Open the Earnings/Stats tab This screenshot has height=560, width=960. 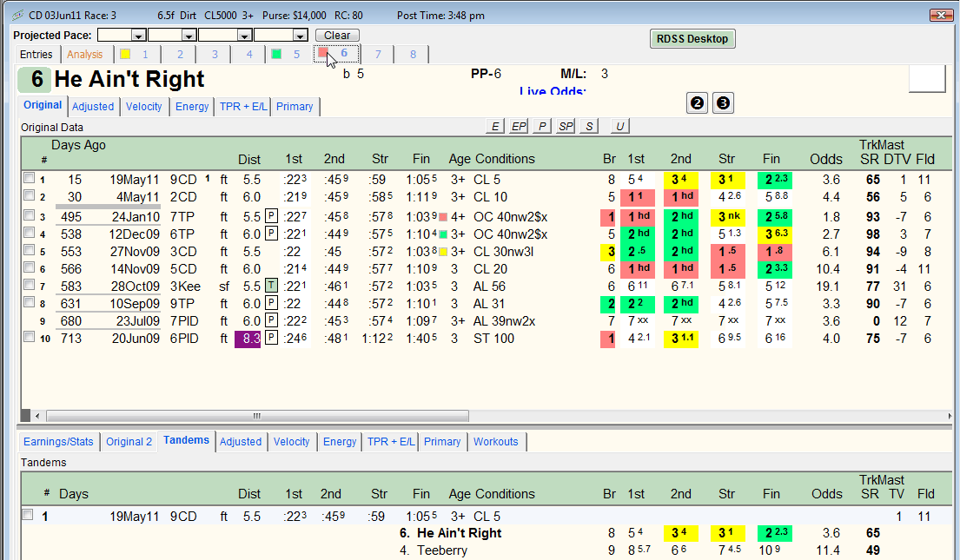[58, 442]
